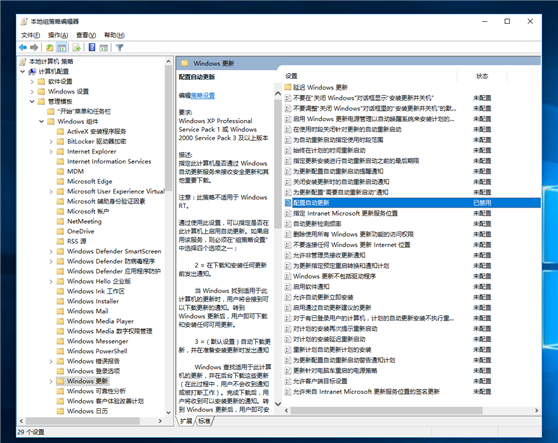The height and width of the screenshot is (443, 558).
Task: Click the blue Help question mark icon
Action: 92,47
